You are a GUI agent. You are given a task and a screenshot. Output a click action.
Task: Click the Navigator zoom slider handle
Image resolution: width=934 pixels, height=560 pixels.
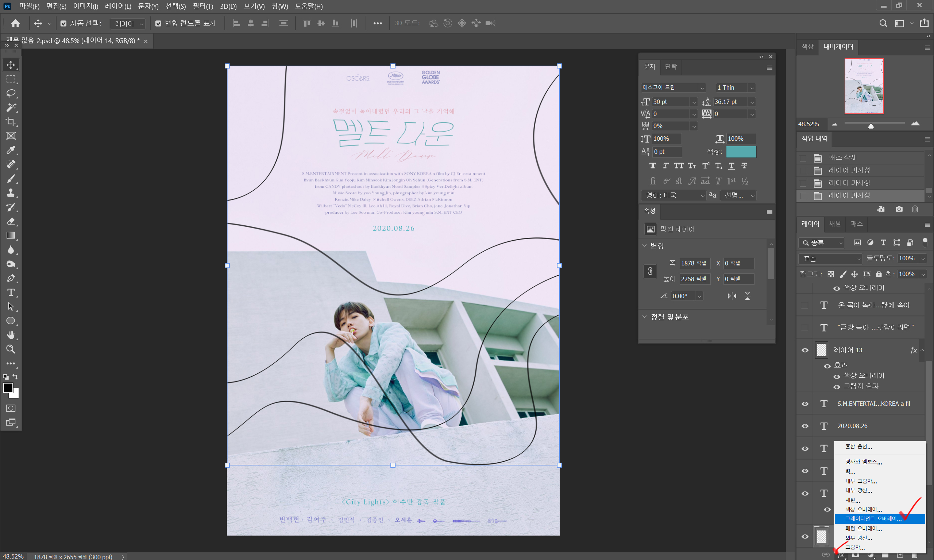point(871,126)
